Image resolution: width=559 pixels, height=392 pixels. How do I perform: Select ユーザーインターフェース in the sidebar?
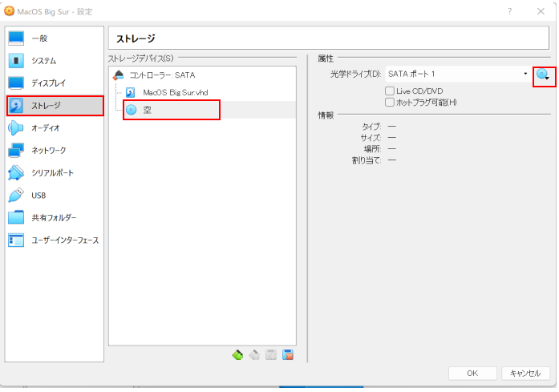[55, 240]
